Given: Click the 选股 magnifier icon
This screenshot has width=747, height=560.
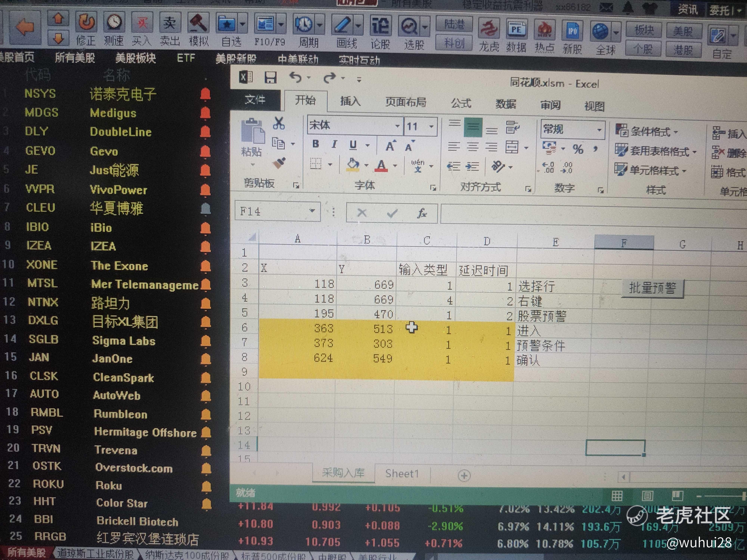Looking at the screenshot, I should click(x=409, y=26).
